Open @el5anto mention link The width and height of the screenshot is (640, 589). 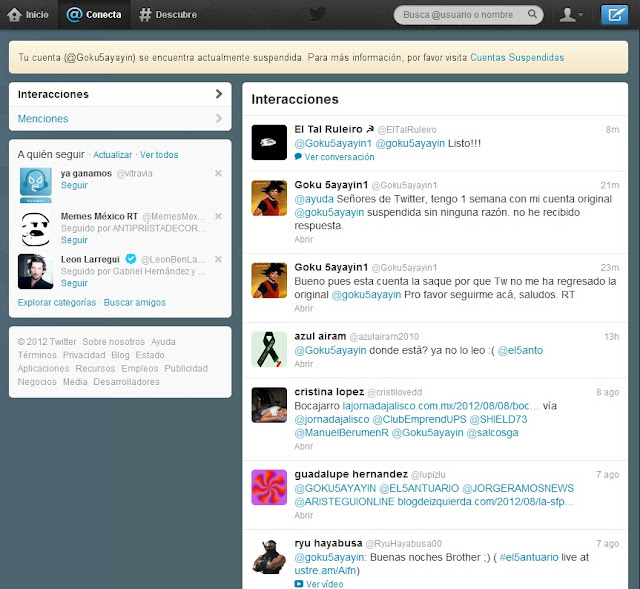click(x=520, y=351)
